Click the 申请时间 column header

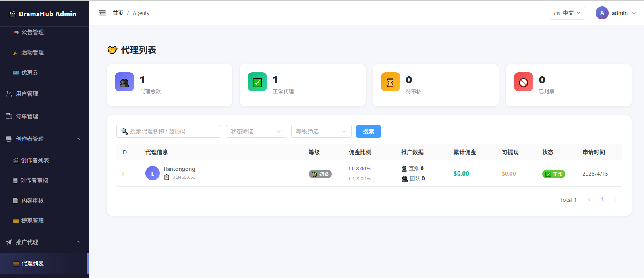[x=594, y=152]
